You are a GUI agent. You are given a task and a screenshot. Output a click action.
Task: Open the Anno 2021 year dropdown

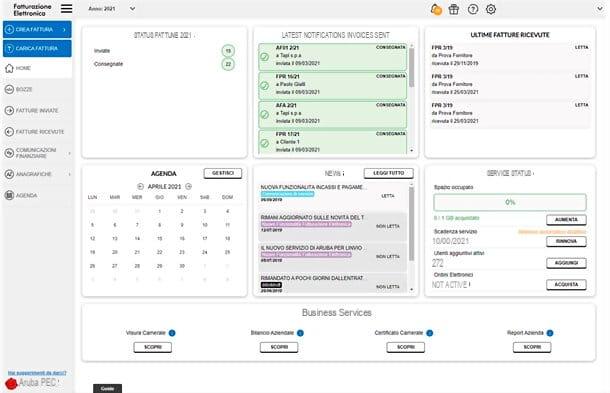pyautogui.click(x=112, y=9)
